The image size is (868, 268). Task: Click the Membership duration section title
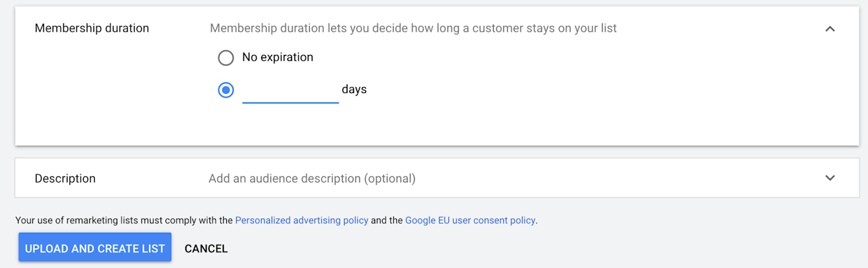[92, 28]
